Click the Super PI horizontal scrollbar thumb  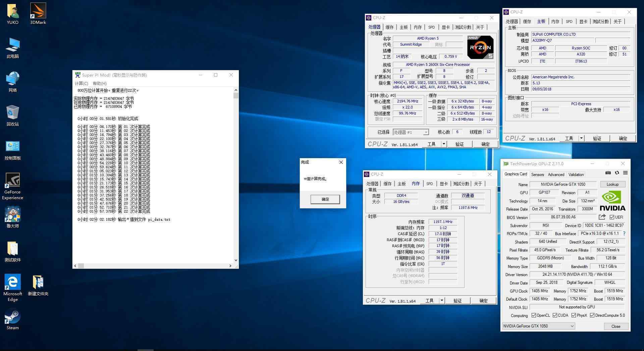tap(81, 266)
